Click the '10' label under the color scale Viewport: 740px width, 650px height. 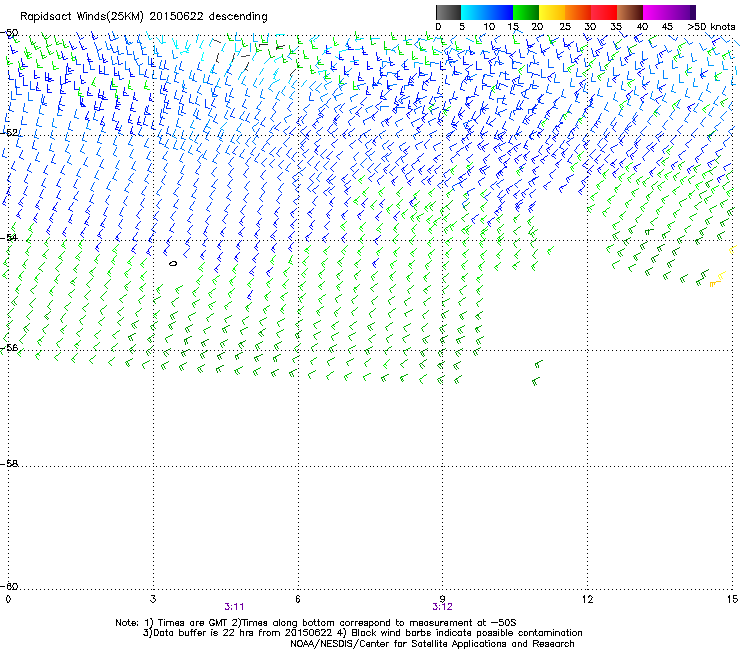point(489,27)
